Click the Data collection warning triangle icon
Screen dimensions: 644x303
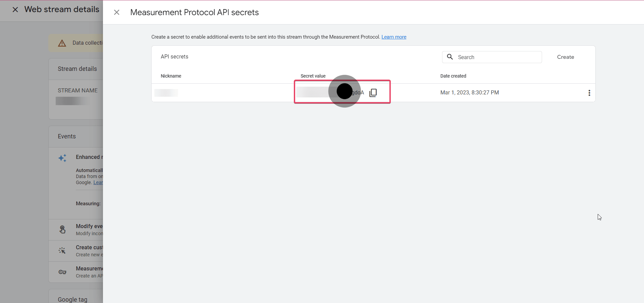click(x=62, y=43)
